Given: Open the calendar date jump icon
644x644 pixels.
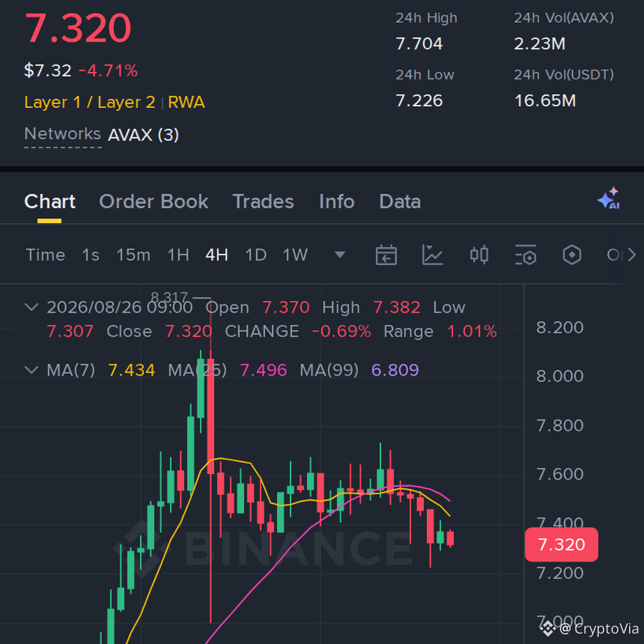Looking at the screenshot, I should (x=386, y=255).
